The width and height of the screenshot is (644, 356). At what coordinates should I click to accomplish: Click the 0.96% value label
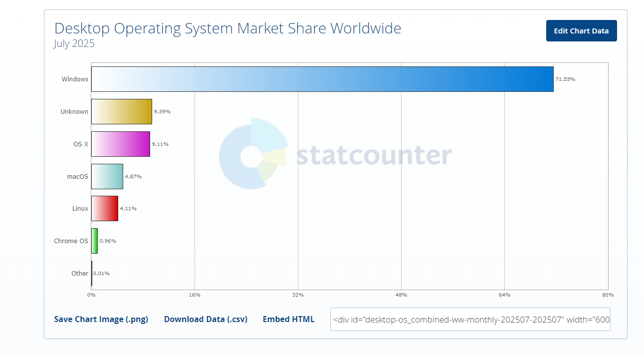[x=108, y=241]
